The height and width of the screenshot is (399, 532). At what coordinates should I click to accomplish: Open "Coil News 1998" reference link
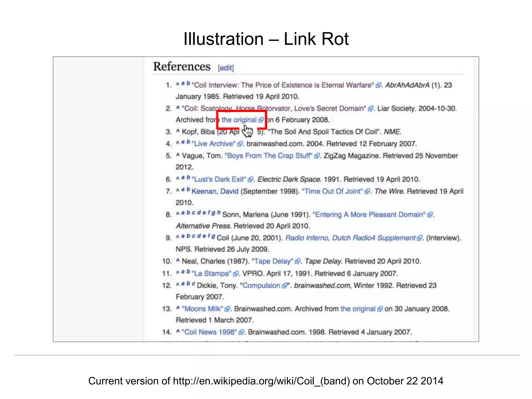[x=209, y=332]
